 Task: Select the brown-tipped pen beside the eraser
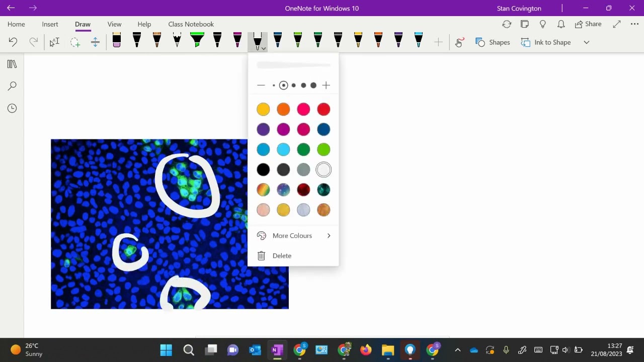[x=157, y=41]
